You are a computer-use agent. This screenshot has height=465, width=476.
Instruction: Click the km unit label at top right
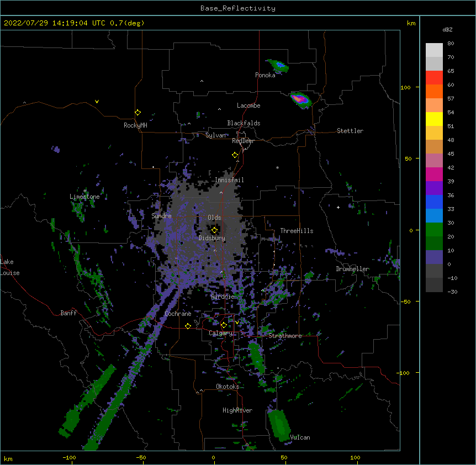411,23
